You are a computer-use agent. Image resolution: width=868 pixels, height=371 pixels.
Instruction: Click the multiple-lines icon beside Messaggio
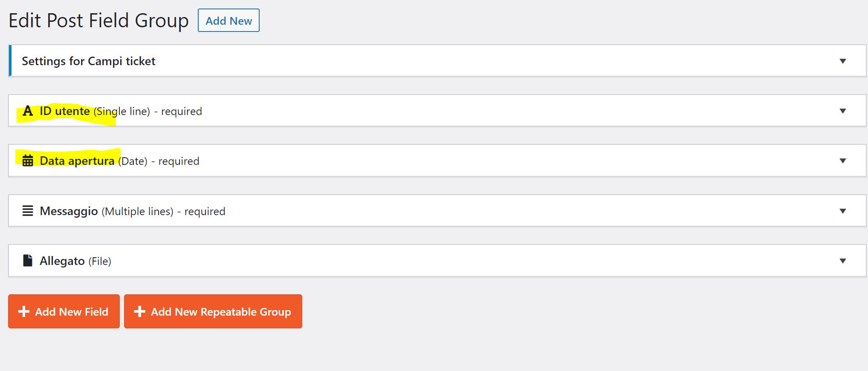[x=28, y=211]
